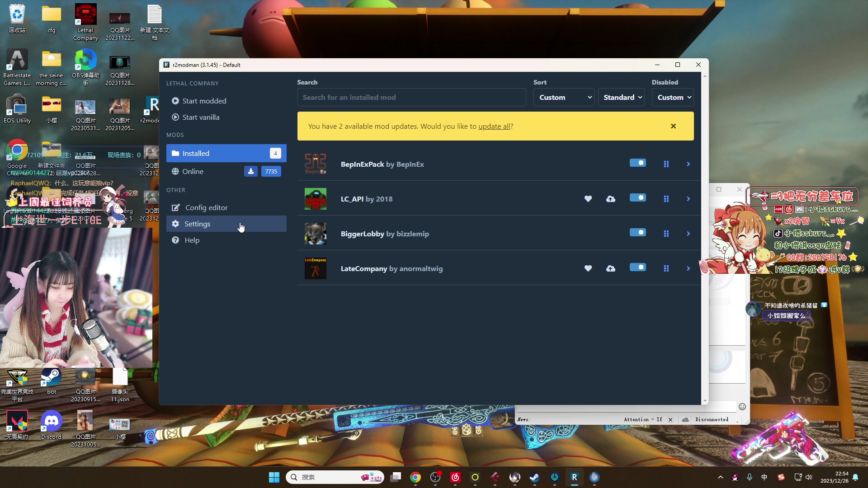This screenshot has width=868, height=488.
Task: Click the donate heart icon for LC_API
Action: pos(588,199)
